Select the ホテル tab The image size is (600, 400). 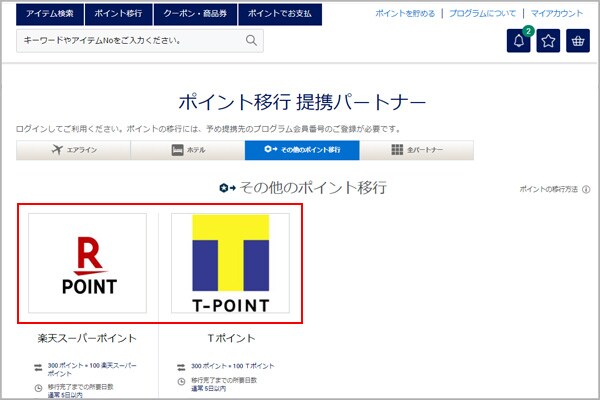coord(187,150)
